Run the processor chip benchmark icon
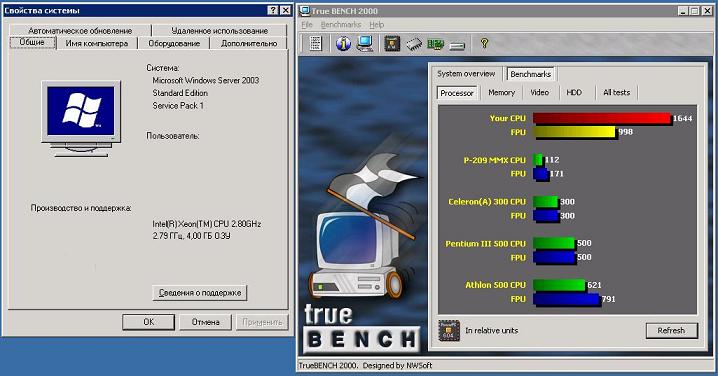718x376 pixels. click(x=392, y=44)
